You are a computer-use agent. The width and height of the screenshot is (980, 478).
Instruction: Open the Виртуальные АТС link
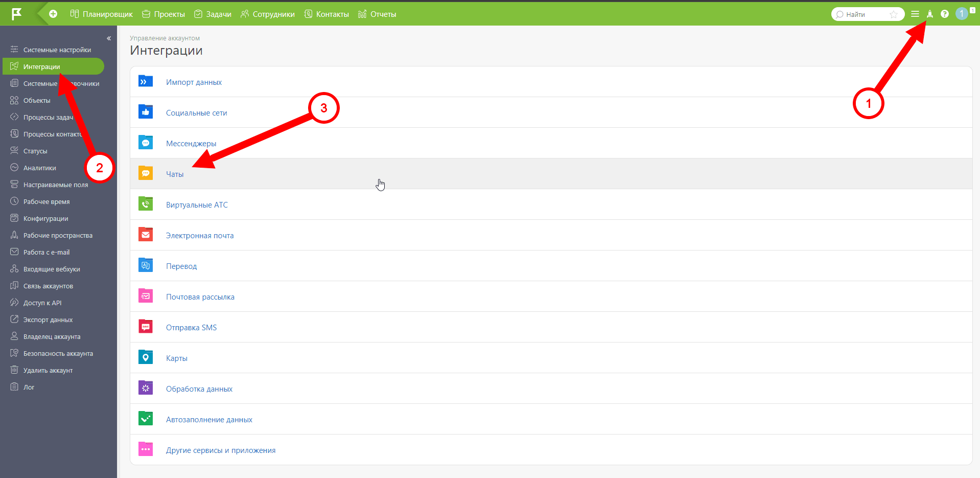click(x=197, y=205)
